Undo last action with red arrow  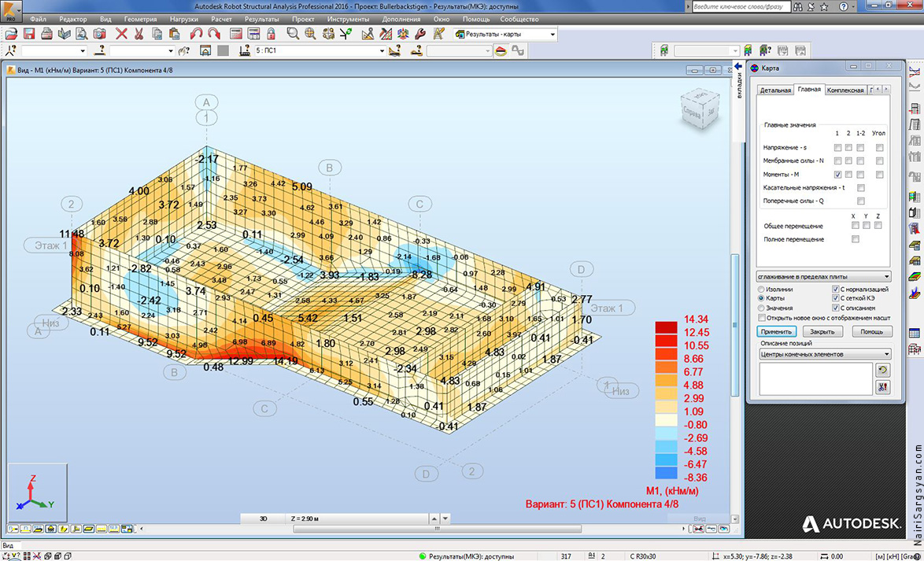tap(196, 34)
